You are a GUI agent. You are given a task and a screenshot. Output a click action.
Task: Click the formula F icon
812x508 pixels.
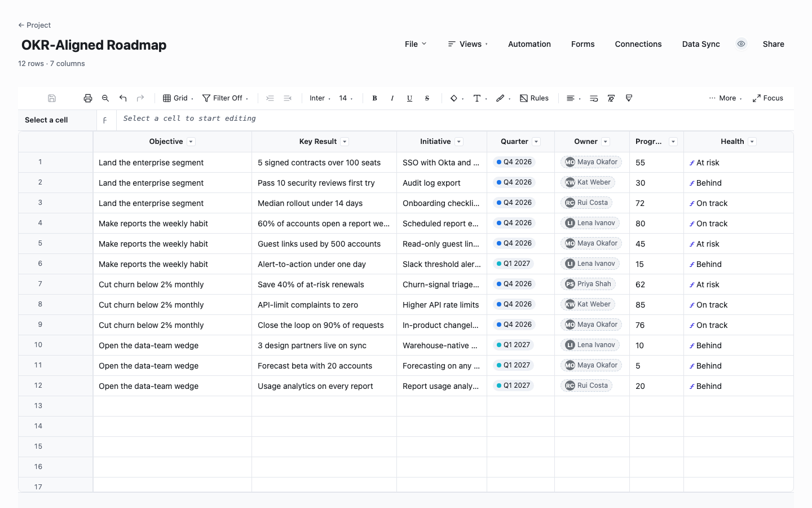pos(105,120)
